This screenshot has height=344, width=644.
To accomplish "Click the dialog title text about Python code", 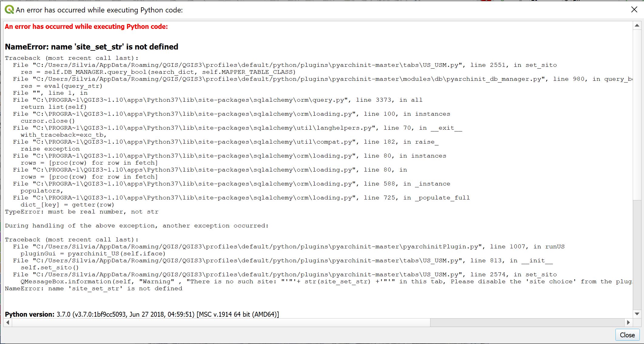I will click(99, 10).
